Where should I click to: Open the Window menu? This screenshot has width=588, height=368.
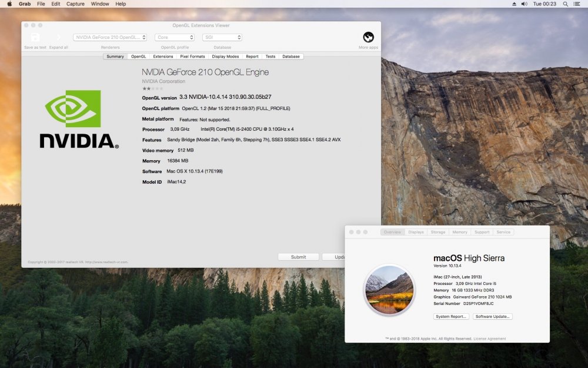100,4
